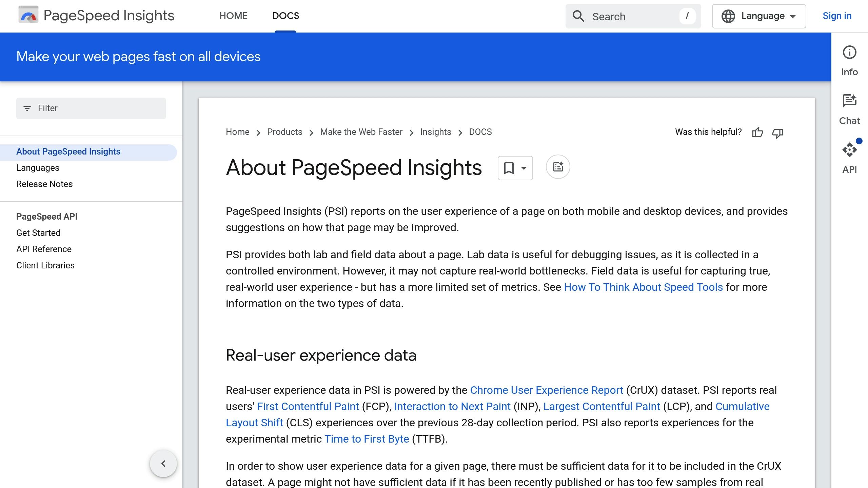Open Client Libraries in the sidebar
Viewport: 868px width, 488px height.
point(45,266)
